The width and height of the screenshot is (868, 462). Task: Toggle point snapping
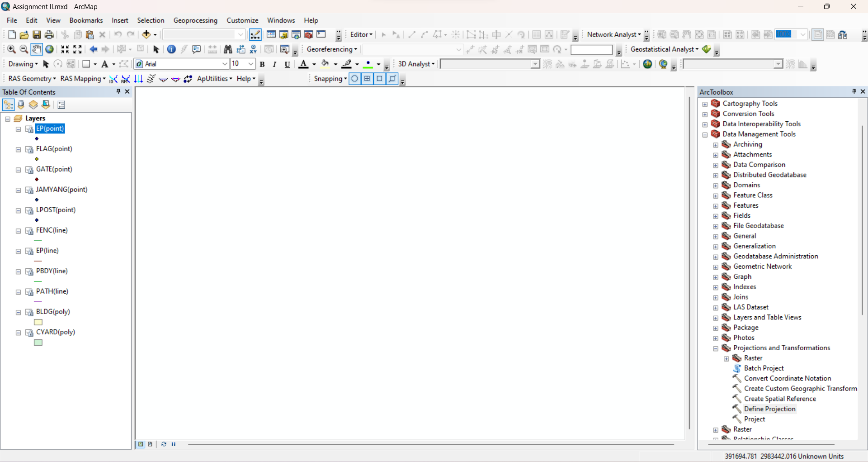click(x=355, y=79)
